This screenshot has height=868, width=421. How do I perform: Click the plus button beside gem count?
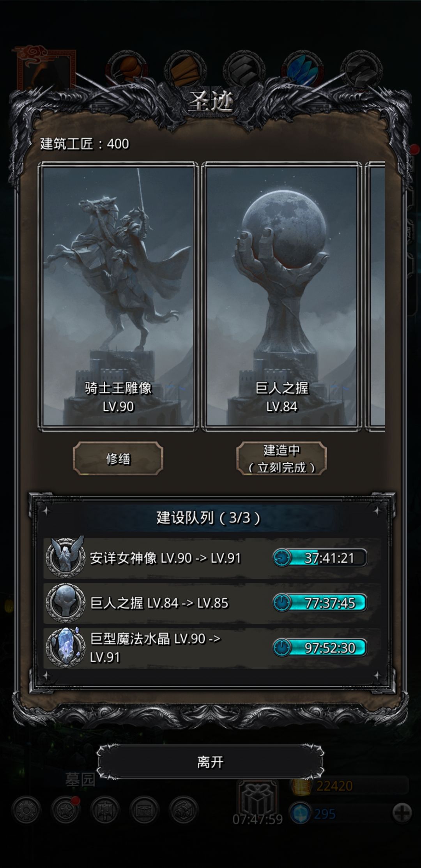tap(402, 813)
